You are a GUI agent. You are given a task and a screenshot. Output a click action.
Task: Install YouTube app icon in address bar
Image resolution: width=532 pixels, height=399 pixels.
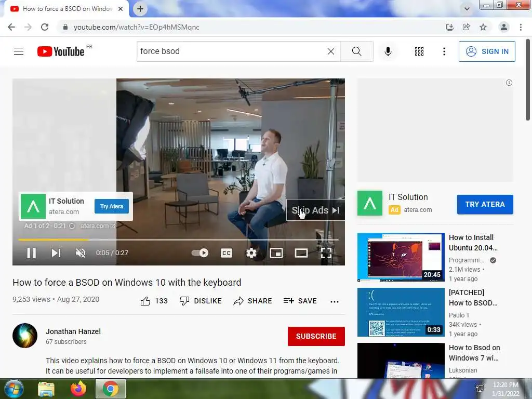449,27
